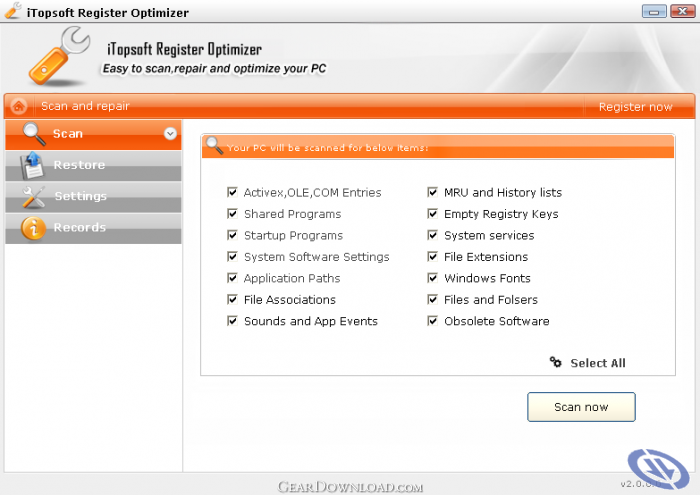Viewport: 700px width, 495px height.
Task: Click Register now in orange bar
Action: click(635, 107)
